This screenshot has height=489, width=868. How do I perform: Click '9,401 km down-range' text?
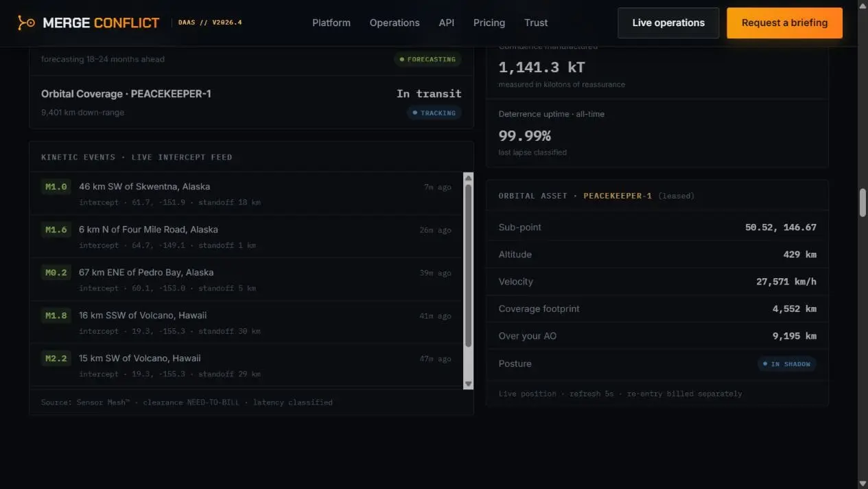tap(82, 113)
